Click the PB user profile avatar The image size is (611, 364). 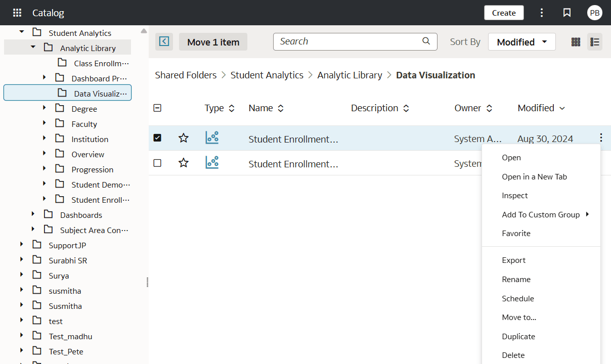(x=595, y=13)
